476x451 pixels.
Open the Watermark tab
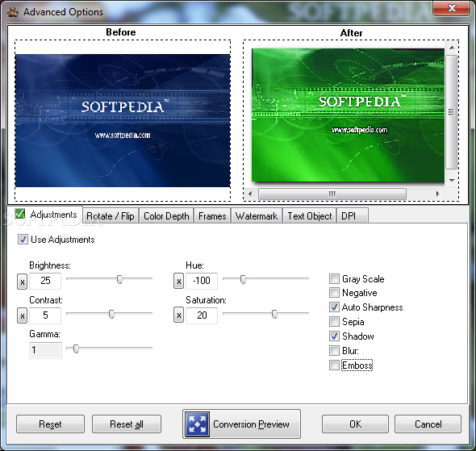257,215
